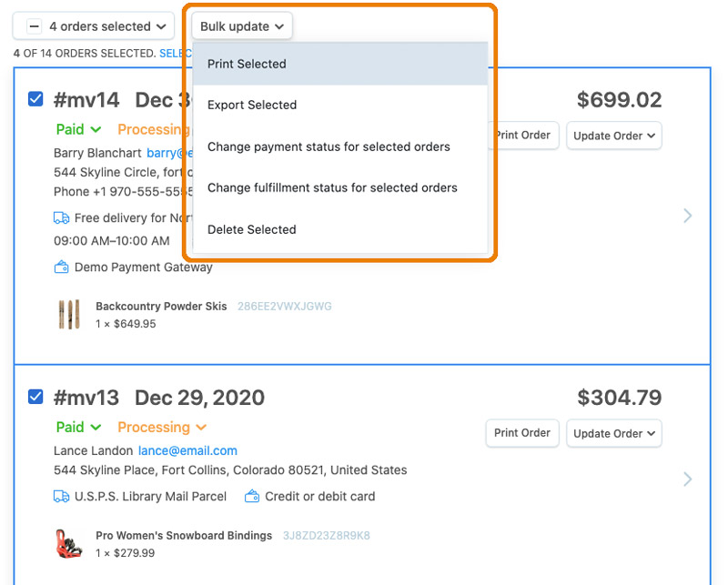
Task: Click the Backcountry Powder Skis thumbnail
Action: pyautogui.click(x=69, y=315)
